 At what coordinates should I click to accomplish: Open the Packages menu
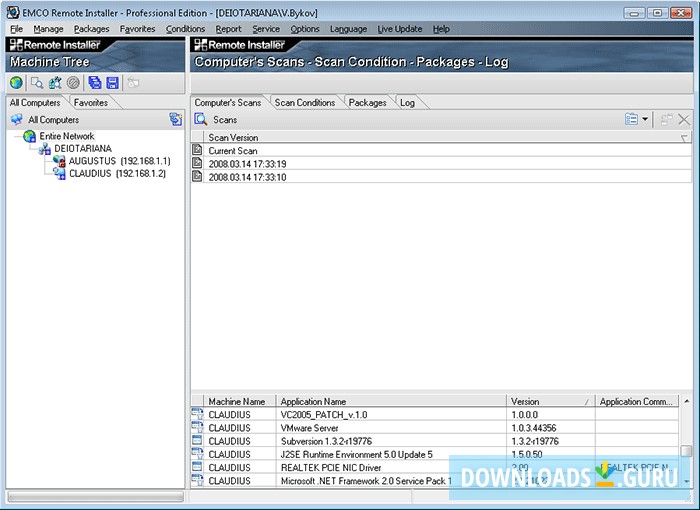pyautogui.click(x=92, y=29)
